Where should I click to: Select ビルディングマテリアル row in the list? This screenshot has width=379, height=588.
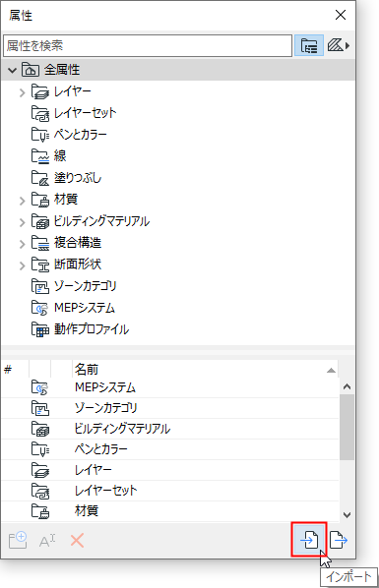coord(170,429)
